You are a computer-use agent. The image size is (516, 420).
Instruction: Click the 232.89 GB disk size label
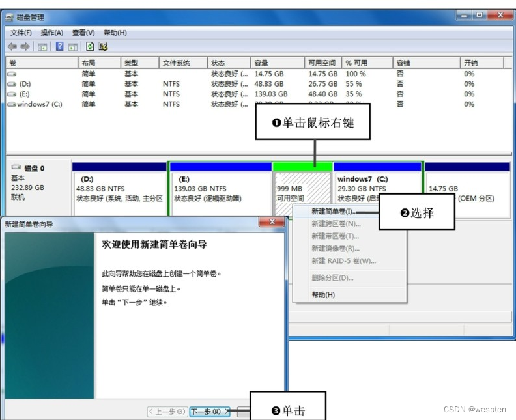tap(27, 188)
